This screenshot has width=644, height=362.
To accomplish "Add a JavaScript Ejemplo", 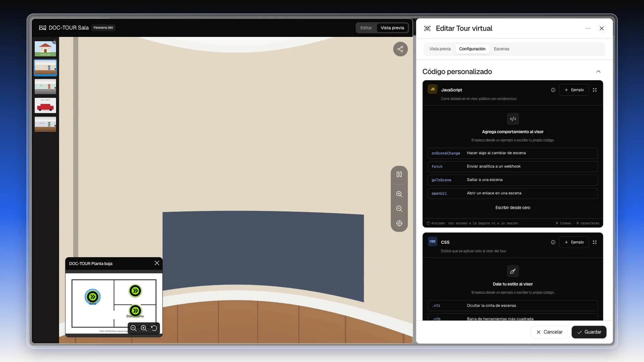I will click(x=574, y=90).
